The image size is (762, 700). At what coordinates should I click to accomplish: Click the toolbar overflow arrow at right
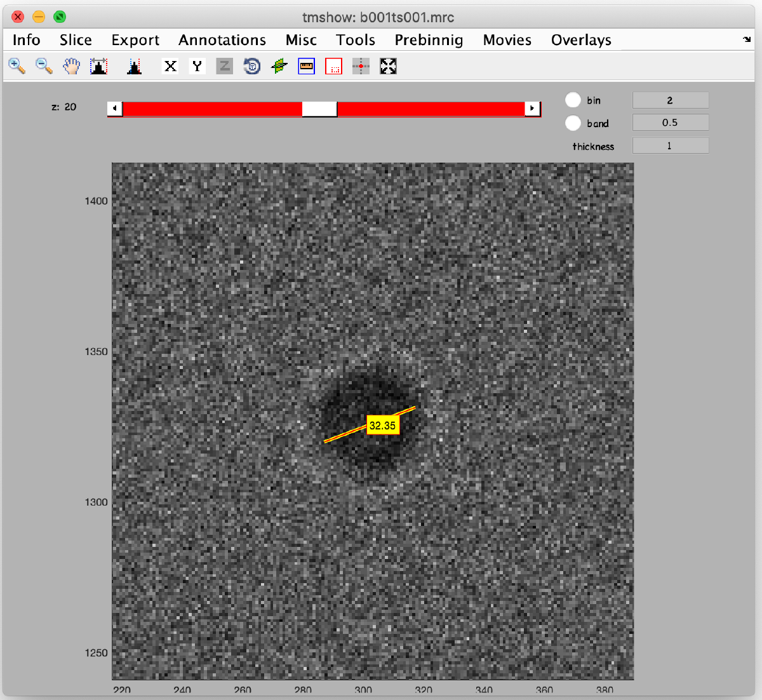[747, 40]
